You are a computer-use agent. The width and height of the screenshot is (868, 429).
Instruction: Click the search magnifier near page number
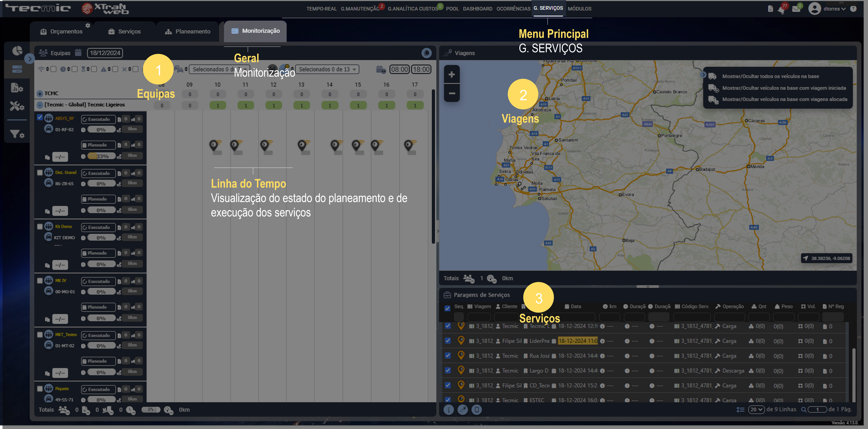pos(804,410)
